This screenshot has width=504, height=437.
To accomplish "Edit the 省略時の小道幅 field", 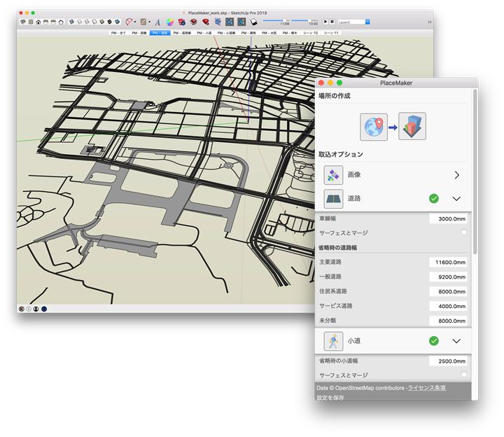I will (448, 361).
